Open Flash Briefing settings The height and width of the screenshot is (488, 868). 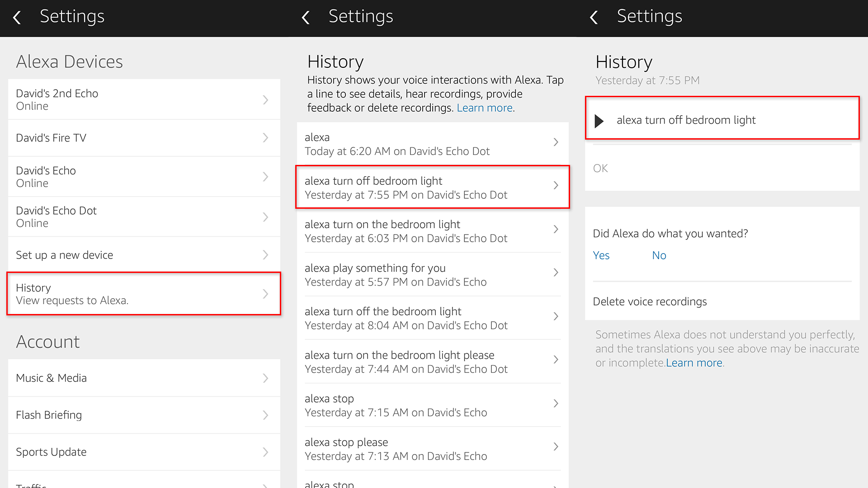pos(144,415)
